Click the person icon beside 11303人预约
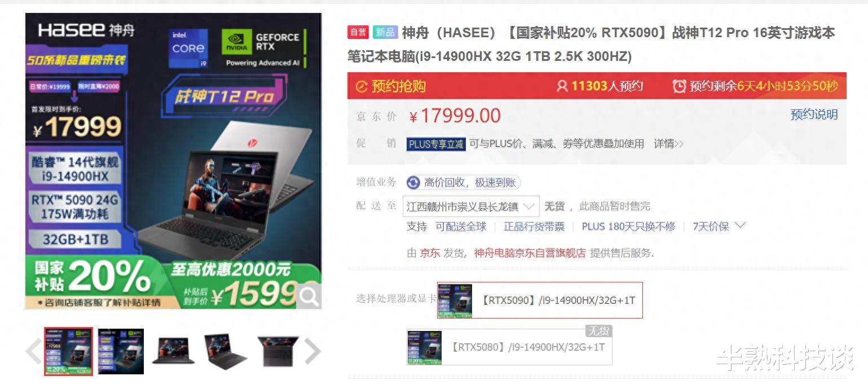The width and height of the screenshot is (868, 389). coord(562,86)
